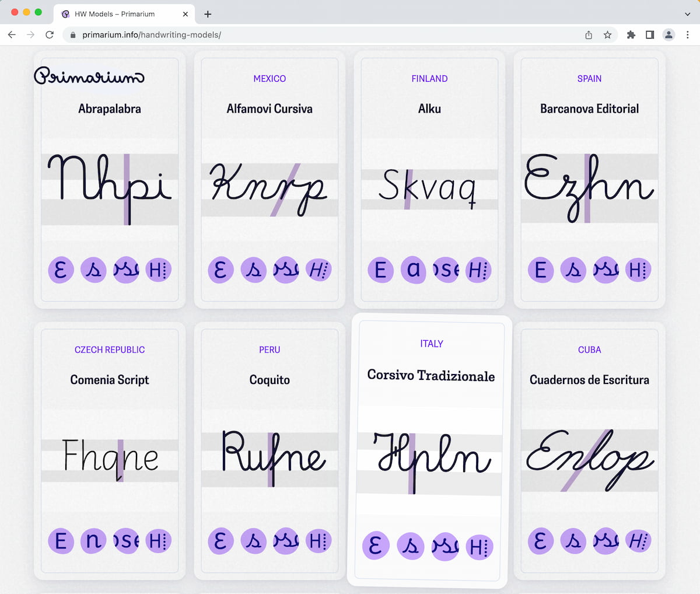Viewport: 700px width, 594px height.
Task: Click the H dotted-line icon under Coquito
Action: [318, 541]
